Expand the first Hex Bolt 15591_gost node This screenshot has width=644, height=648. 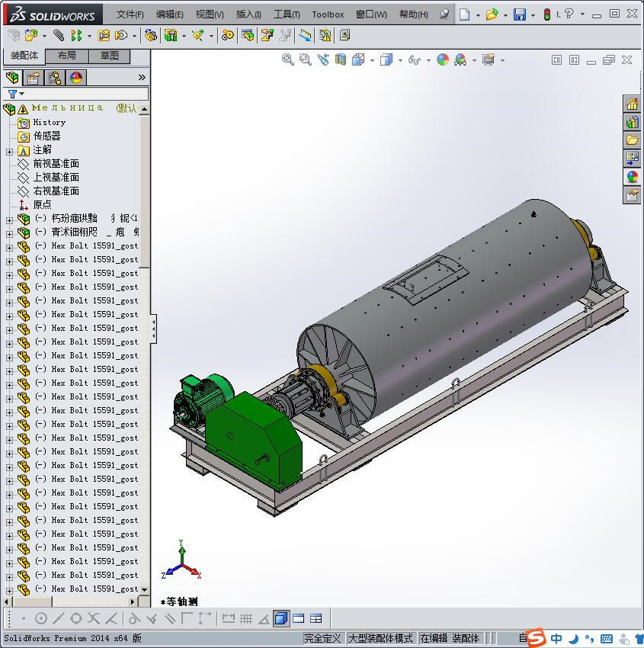[x=9, y=248]
